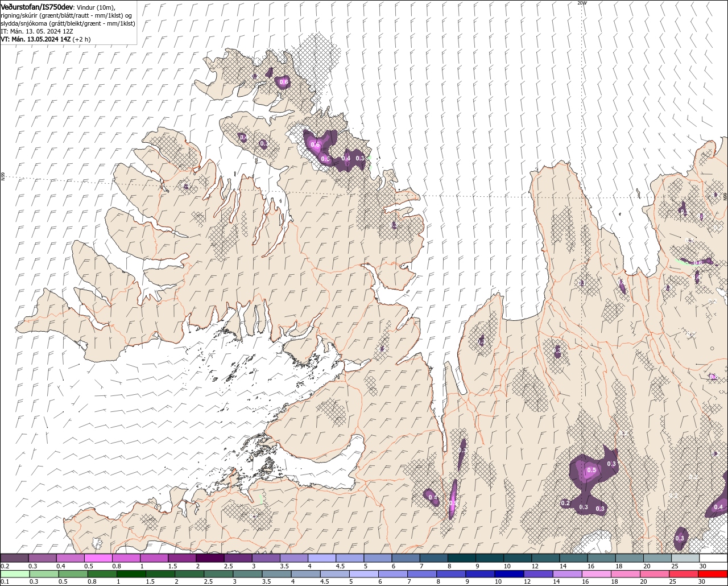Click the 'Veðurstofan/IS750dev' title text
The image size is (728, 586).
(x=37, y=7)
